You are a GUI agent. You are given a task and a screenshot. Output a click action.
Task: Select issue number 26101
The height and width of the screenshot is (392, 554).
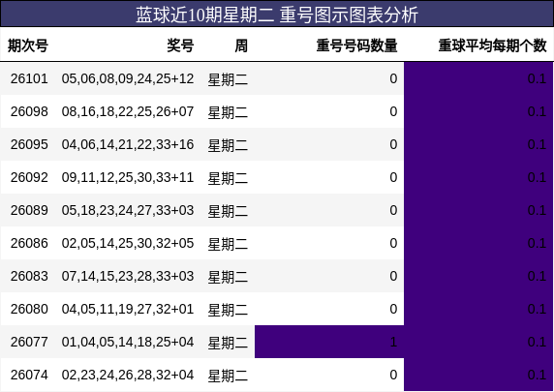tap(29, 78)
